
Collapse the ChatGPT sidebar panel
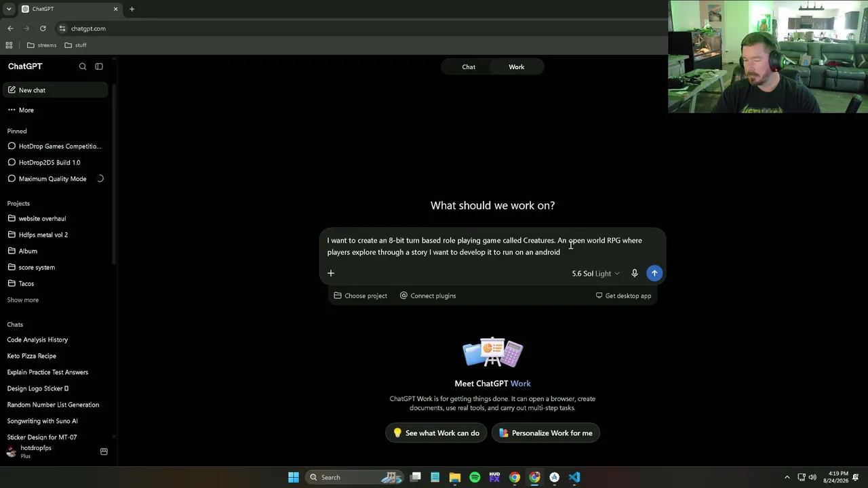(99, 66)
